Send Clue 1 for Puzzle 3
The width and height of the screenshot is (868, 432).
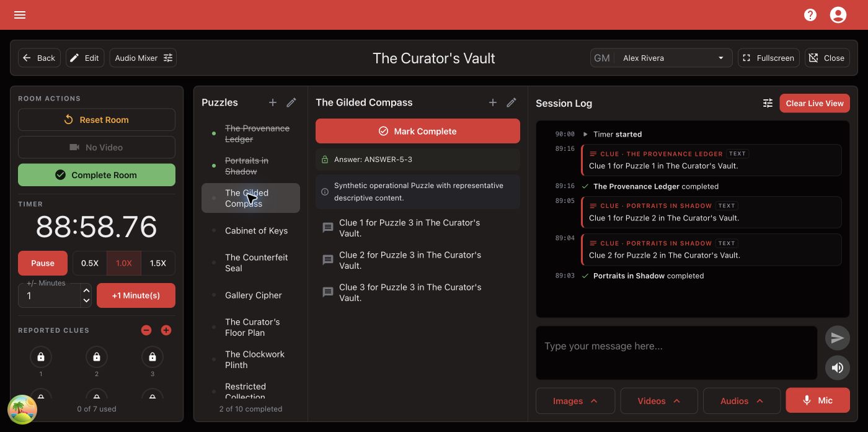click(418, 228)
